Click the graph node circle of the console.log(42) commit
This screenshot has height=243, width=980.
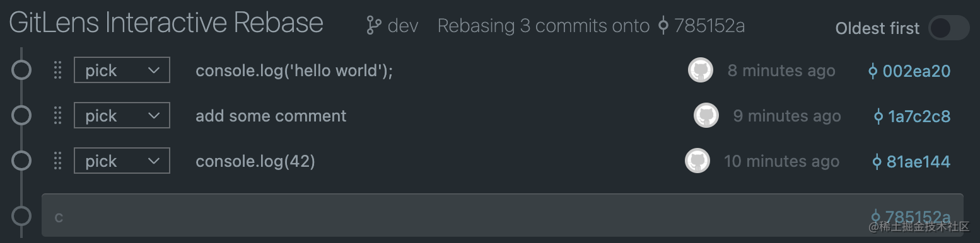point(21,161)
